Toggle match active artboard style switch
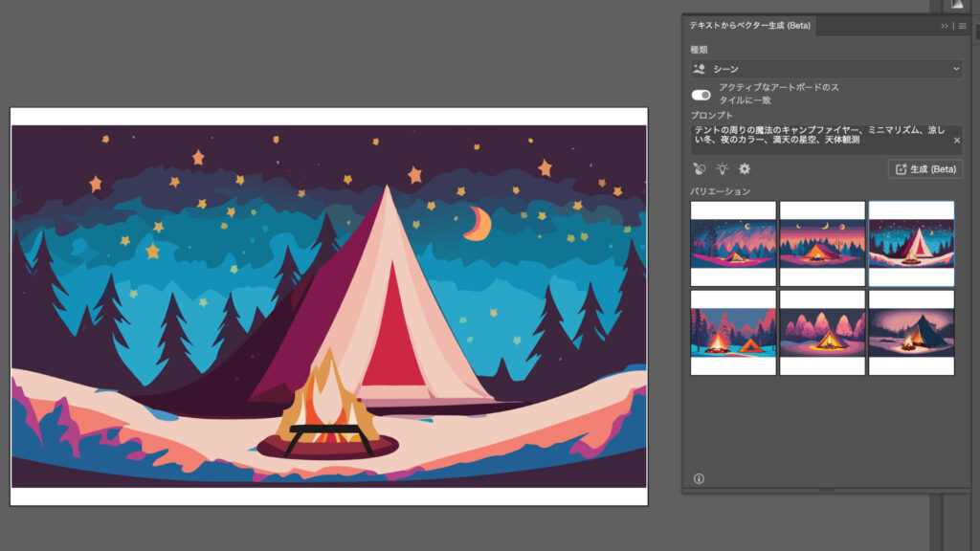Screen dimensions: 980x551 pos(702,95)
